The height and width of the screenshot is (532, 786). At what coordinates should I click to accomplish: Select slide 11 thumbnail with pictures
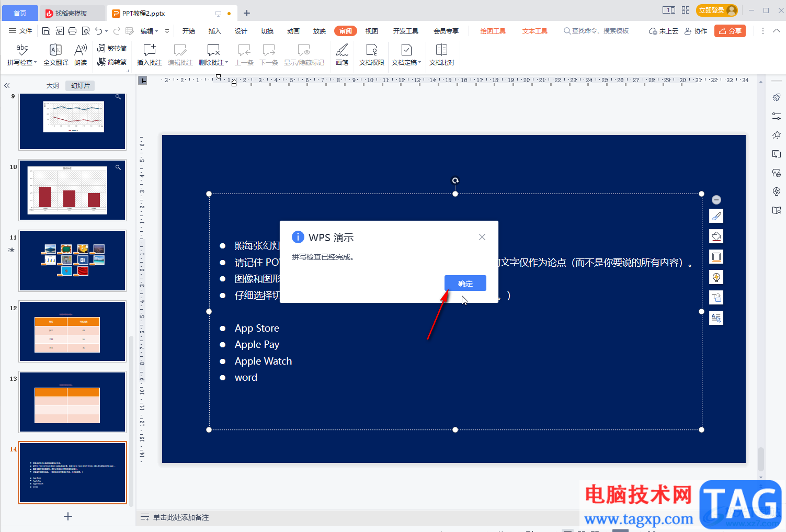click(73, 261)
